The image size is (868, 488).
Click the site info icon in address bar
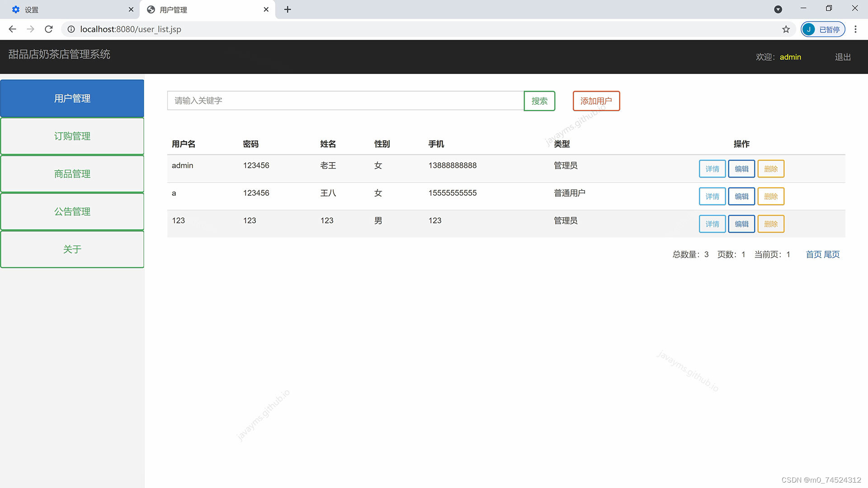coord(71,29)
